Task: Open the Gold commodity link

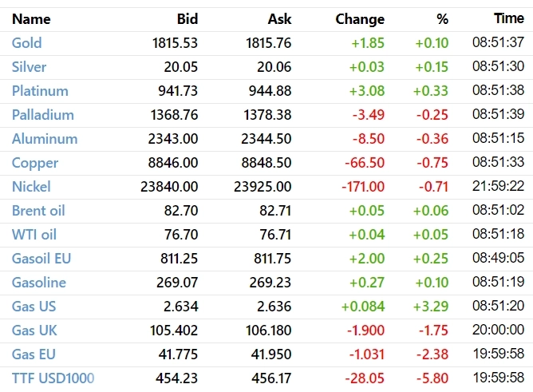Action: pyautogui.click(x=26, y=43)
